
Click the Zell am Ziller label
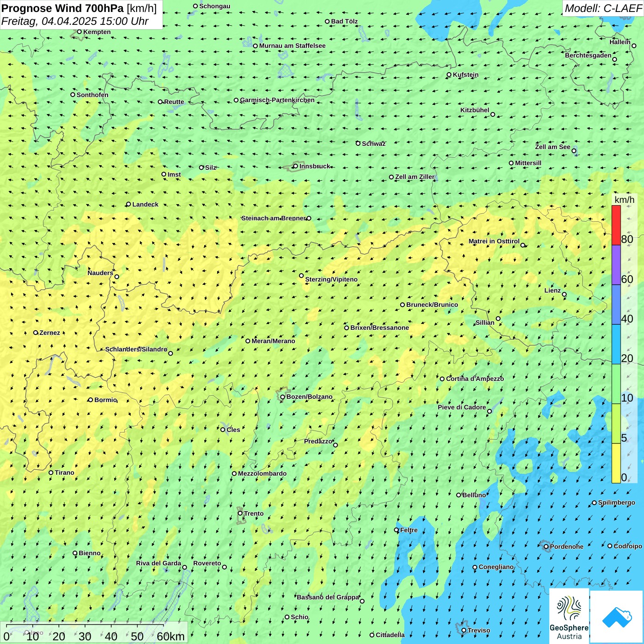pyautogui.click(x=414, y=177)
